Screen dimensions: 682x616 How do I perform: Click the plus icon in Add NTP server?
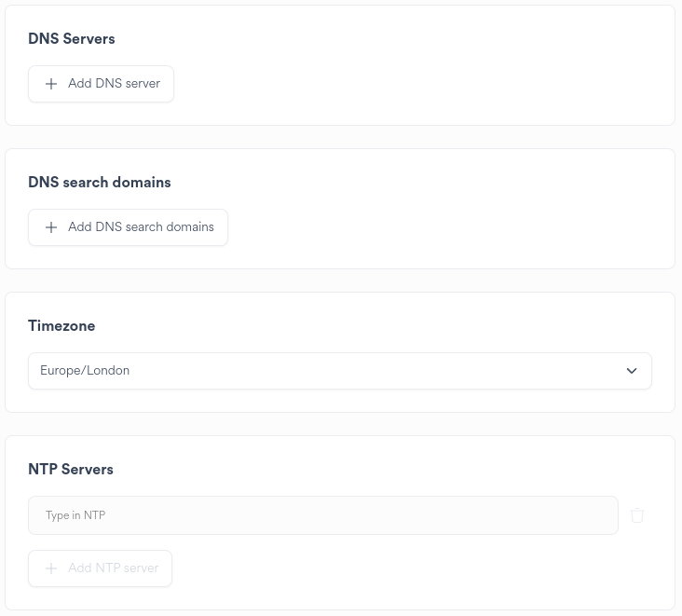tap(51, 568)
